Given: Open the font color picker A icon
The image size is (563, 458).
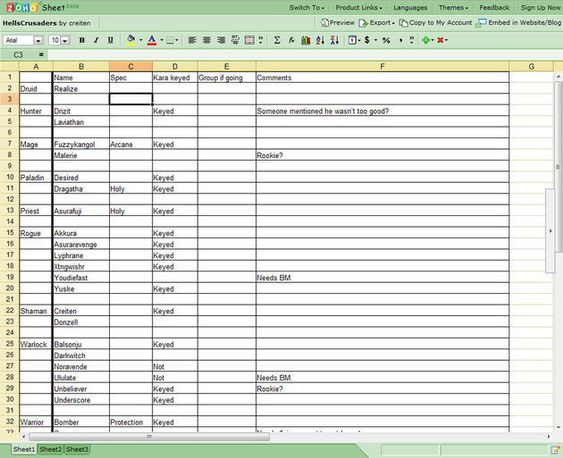Looking at the screenshot, I should tap(152, 40).
